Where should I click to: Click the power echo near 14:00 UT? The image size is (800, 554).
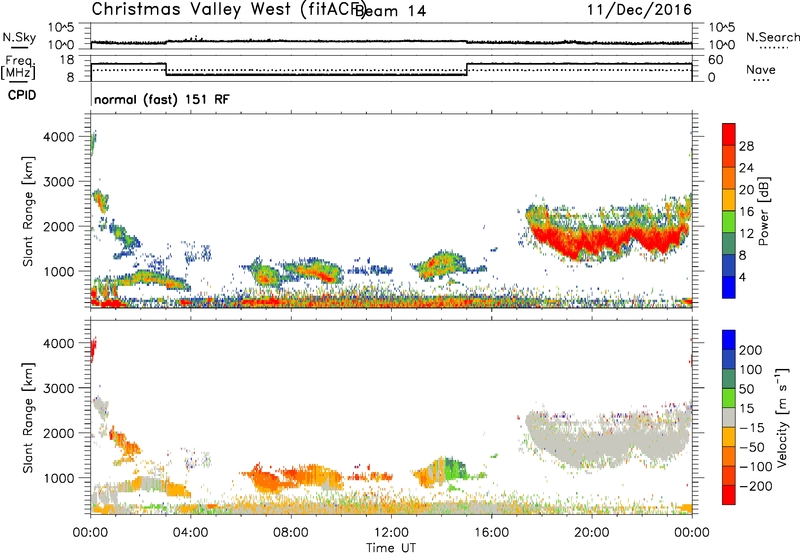click(x=440, y=265)
